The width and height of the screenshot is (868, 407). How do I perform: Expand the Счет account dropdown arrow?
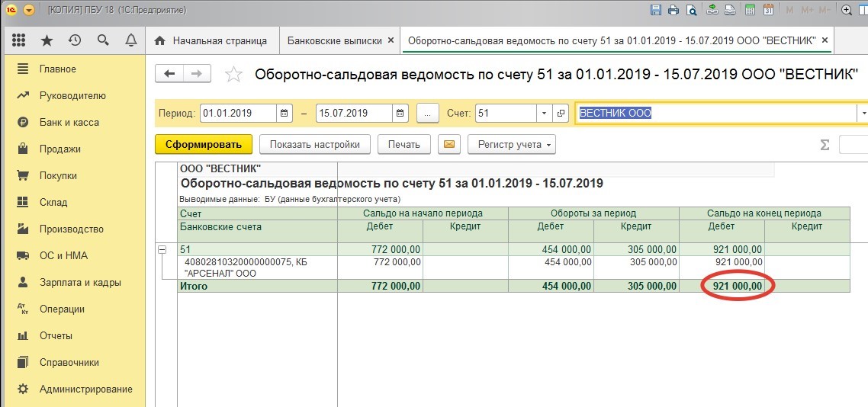click(544, 113)
